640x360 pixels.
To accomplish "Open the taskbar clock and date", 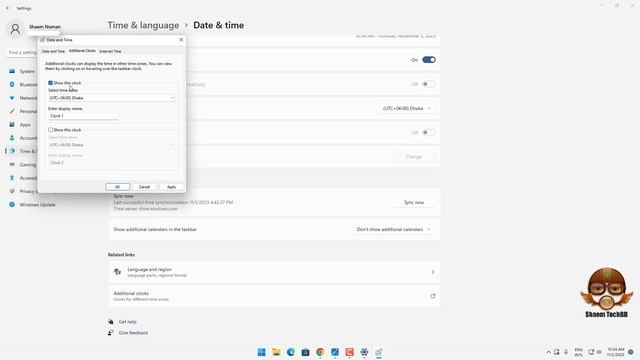I will point(616,352).
